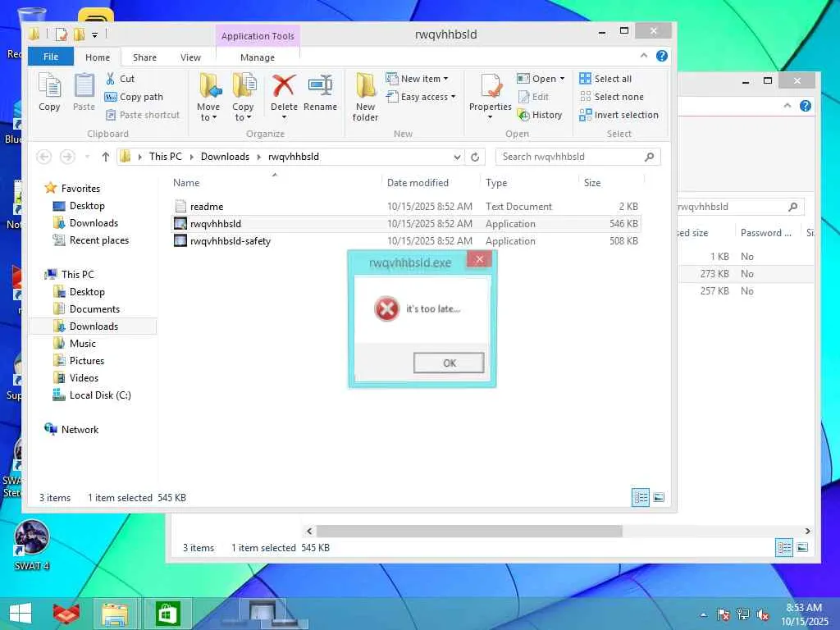Open Network in the navigation pane
This screenshot has width=840, height=630.
point(71,430)
